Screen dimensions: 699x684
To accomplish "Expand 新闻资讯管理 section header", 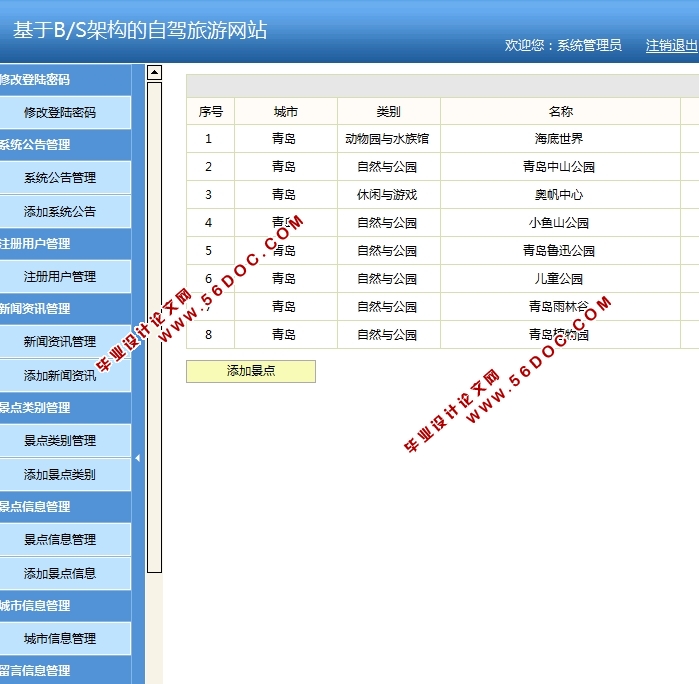I will (x=65, y=309).
